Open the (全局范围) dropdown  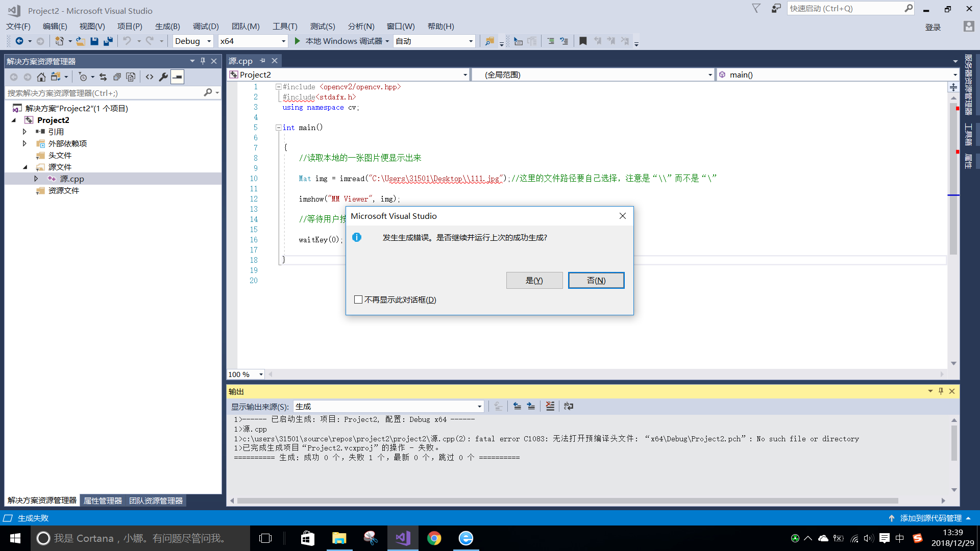(593, 74)
